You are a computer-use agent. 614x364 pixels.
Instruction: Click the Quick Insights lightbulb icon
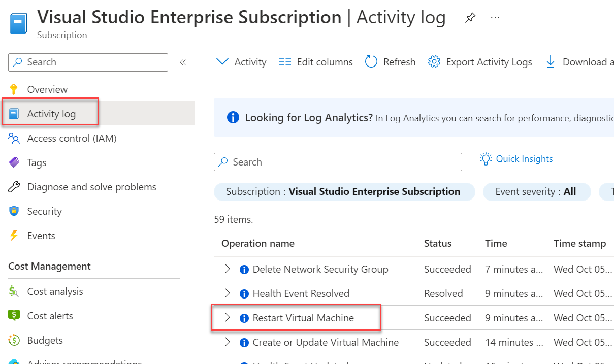click(x=486, y=159)
